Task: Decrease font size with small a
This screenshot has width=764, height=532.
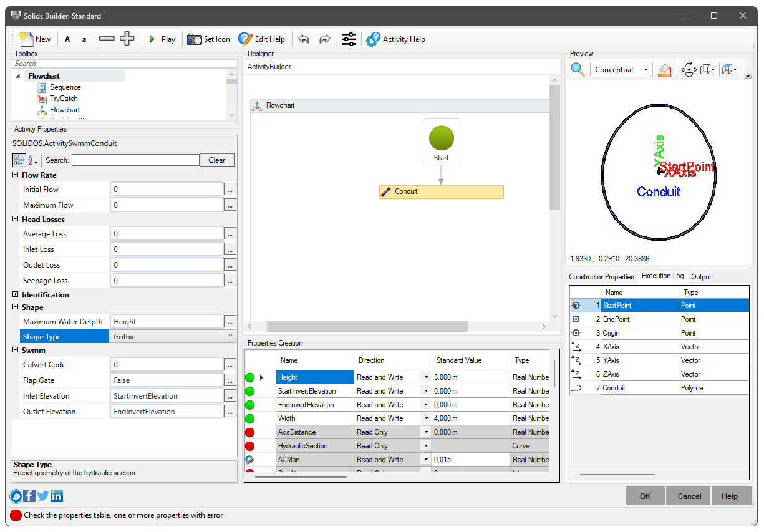Action: [84, 39]
